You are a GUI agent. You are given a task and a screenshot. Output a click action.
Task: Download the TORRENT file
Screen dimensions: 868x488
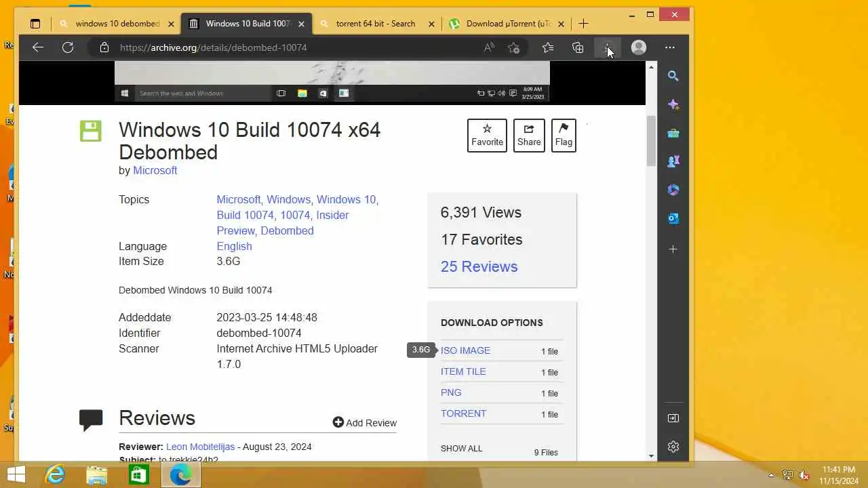click(463, 413)
